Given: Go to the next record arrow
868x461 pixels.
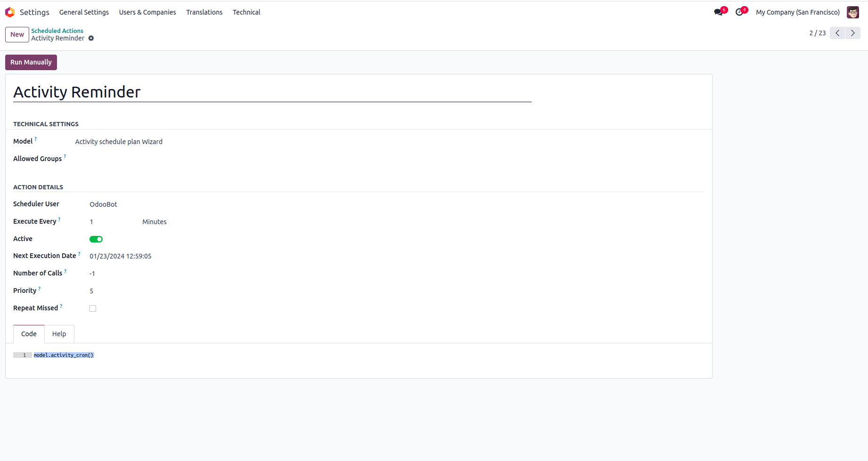Looking at the screenshot, I should (853, 33).
